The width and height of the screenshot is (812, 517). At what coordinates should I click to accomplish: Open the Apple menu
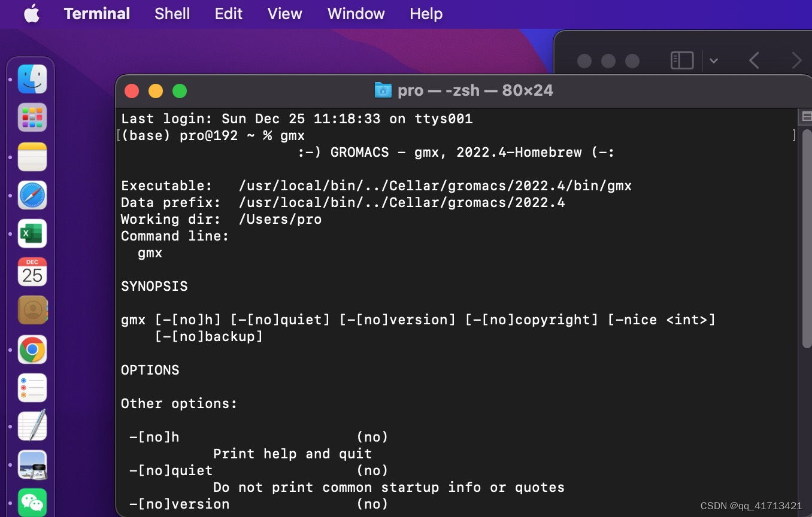click(32, 13)
